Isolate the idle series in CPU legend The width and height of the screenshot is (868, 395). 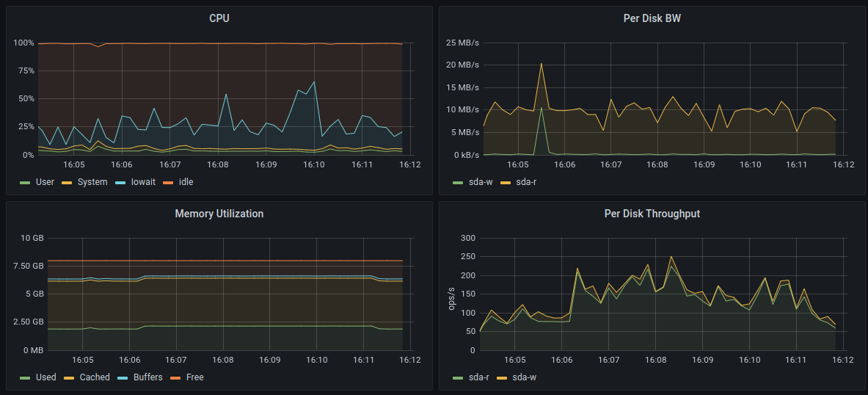185,181
